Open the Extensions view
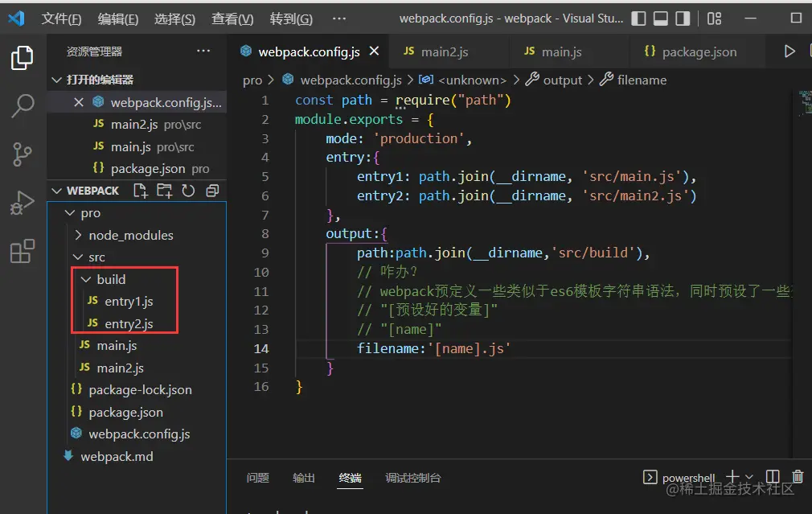The image size is (812, 514). point(23,251)
